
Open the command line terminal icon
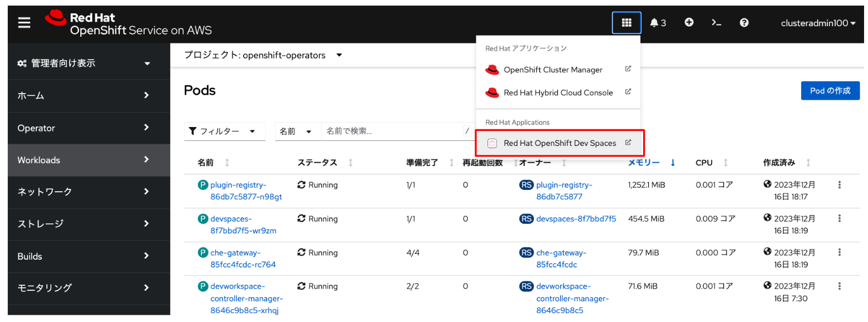(716, 23)
